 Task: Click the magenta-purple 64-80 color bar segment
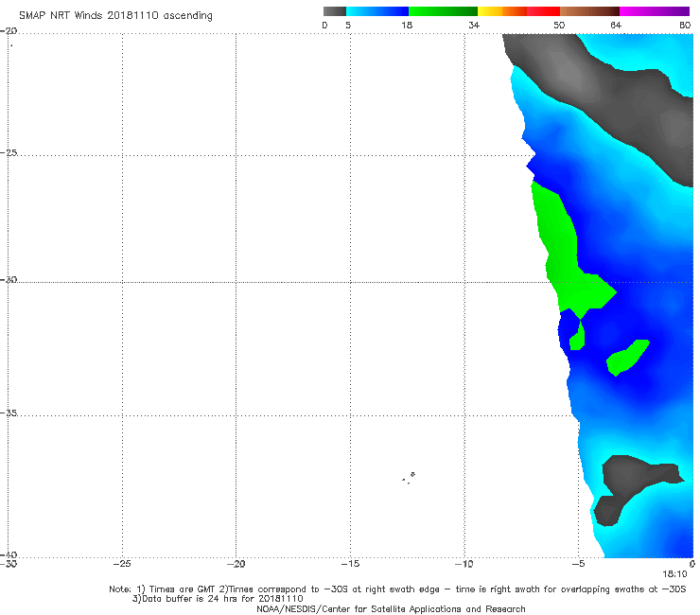click(x=655, y=11)
